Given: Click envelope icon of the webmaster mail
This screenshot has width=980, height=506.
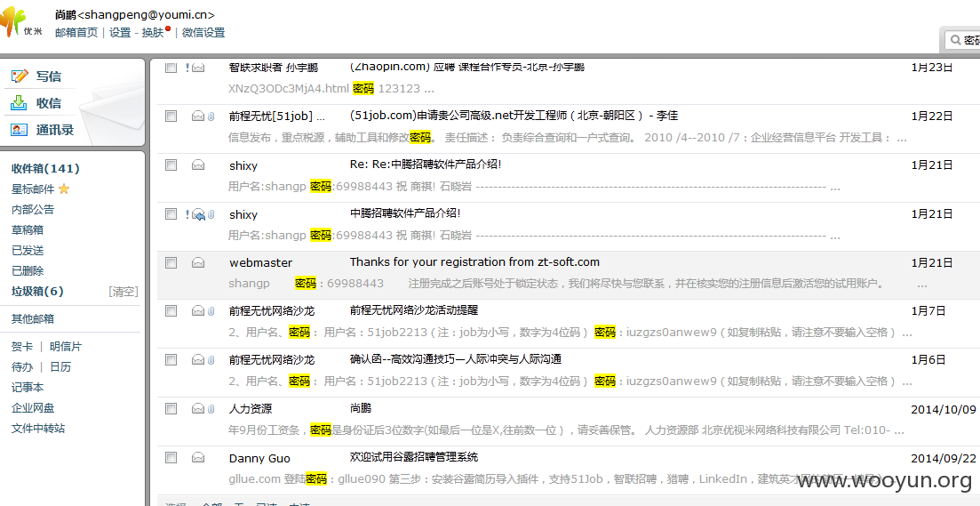Looking at the screenshot, I should coord(198,262).
